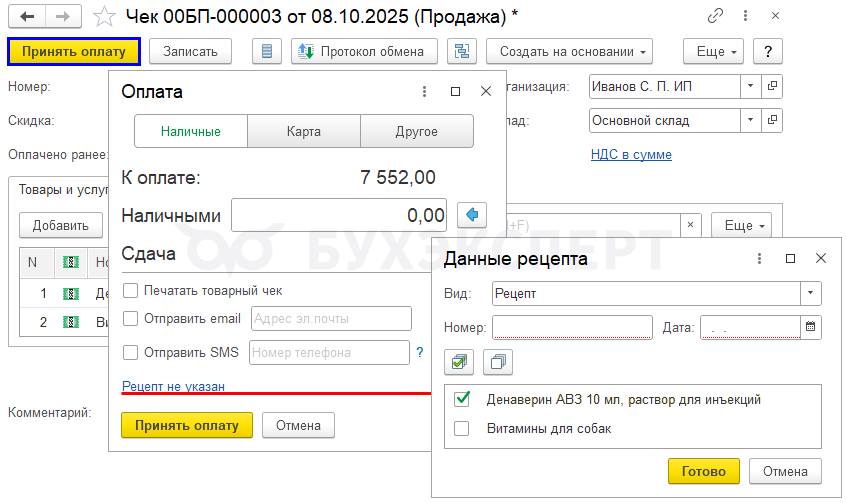Go forward with the right arrow
847x503 pixels.
63,17
